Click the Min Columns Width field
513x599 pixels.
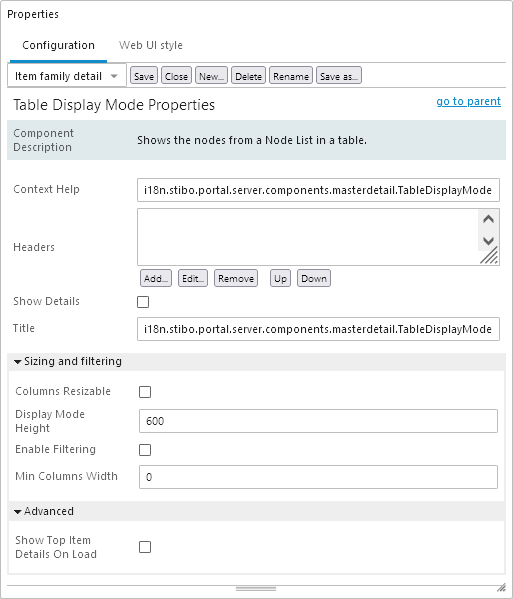pyautogui.click(x=318, y=477)
